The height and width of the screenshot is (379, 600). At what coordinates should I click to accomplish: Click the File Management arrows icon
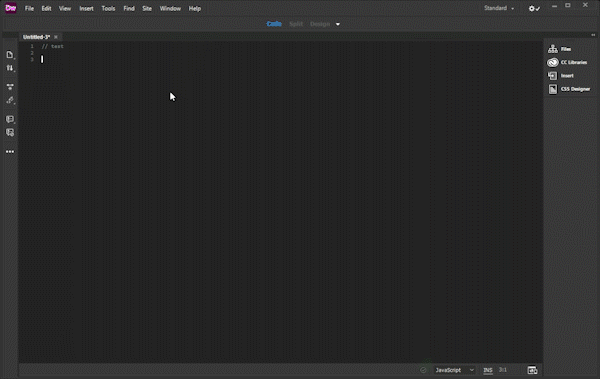(10, 68)
